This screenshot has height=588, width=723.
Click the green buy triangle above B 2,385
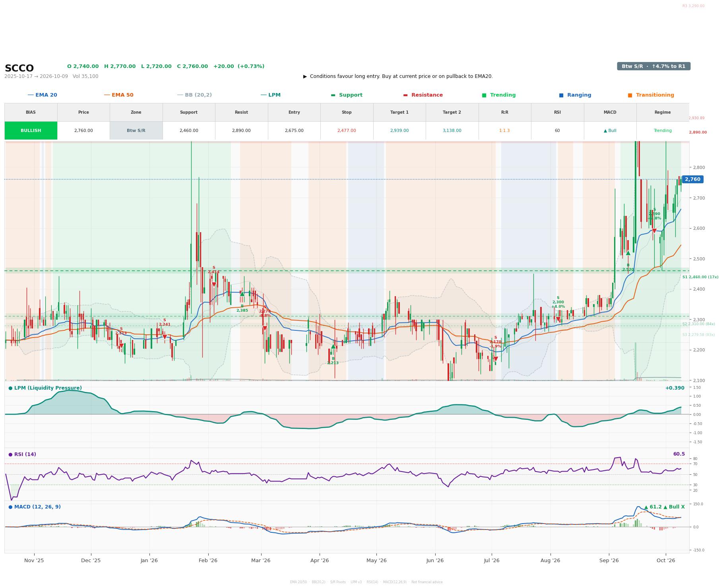pos(242,294)
